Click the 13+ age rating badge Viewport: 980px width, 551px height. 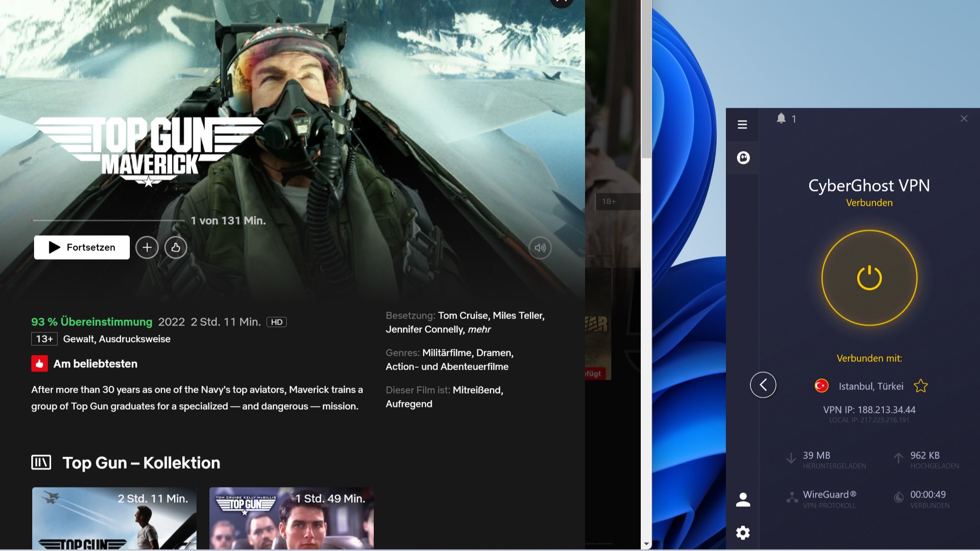pyautogui.click(x=44, y=339)
